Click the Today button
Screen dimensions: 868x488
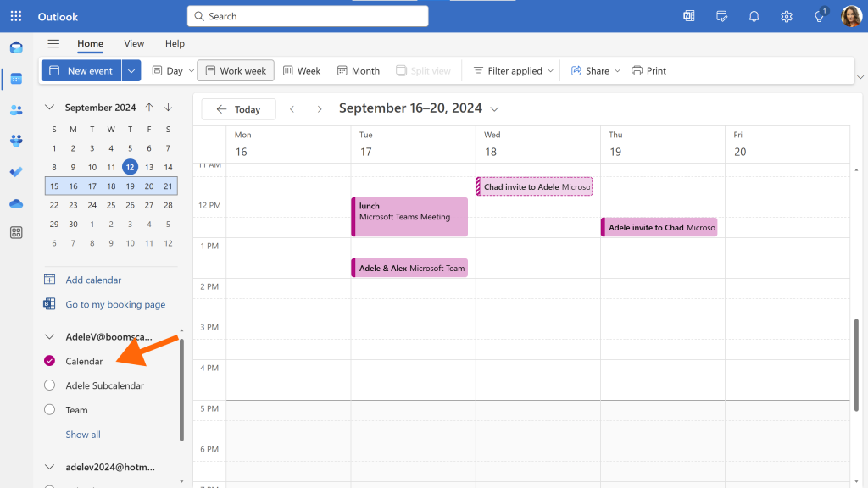tap(238, 109)
